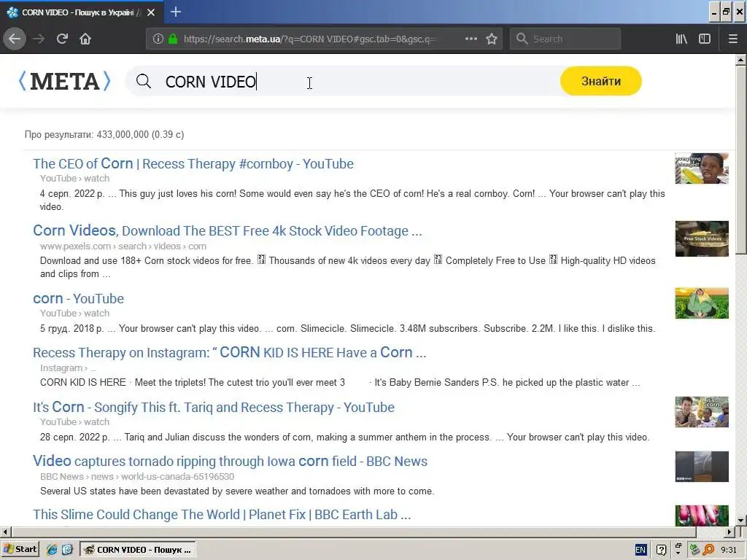Open the Library icon in toolbar
747x560 pixels.
tap(681, 39)
